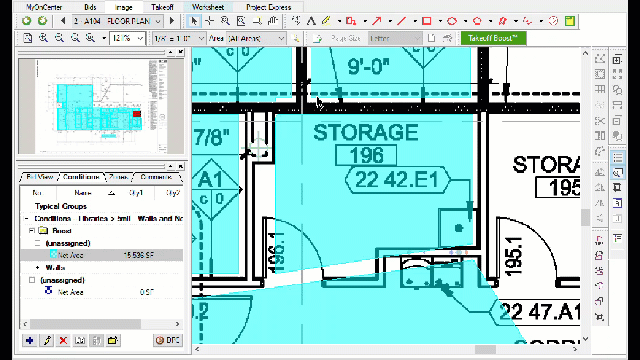
Task: Click the yellow sticky note icon
Action: (x=570, y=21)
